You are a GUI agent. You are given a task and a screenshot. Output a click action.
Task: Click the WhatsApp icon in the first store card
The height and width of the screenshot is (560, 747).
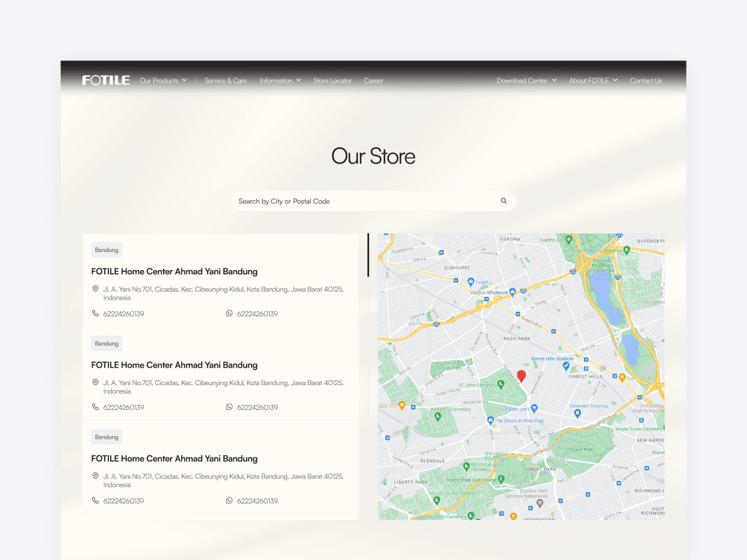pos(229,314)
